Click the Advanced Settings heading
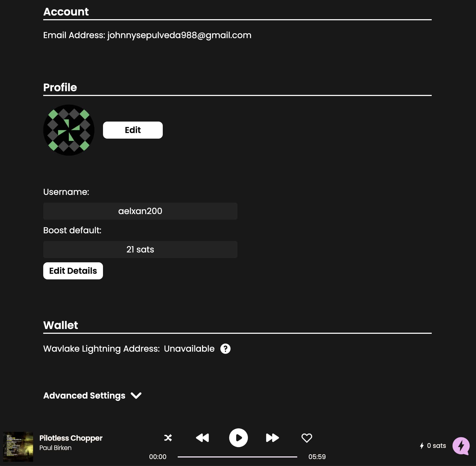Viewport: 476px width, 466px height. click(x=84, y=396)
